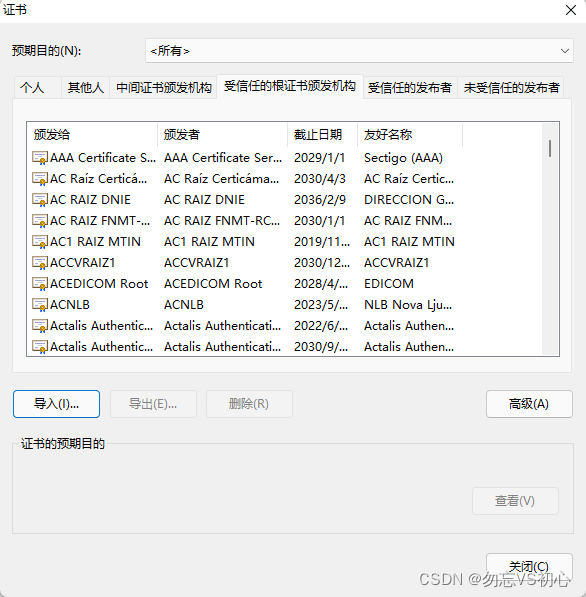This screenshot has height=597, width=586.
Task: Click the 2030/4/3 expiration date
Action: click(x=320, y=179)
